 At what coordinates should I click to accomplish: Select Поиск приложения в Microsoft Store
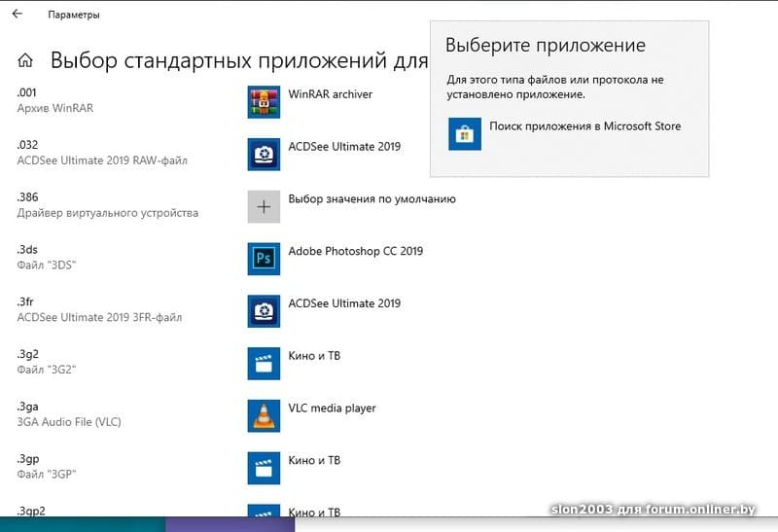585,126
